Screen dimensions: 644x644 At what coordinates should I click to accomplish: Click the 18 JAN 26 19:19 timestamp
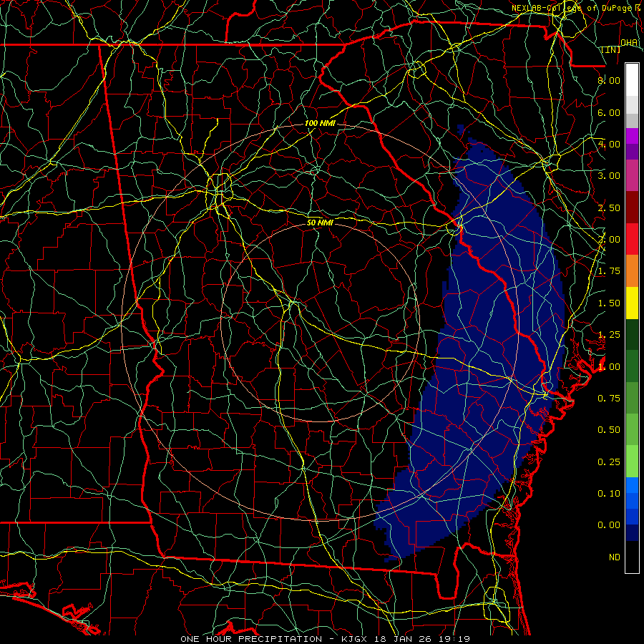pyautogui.click(x=421, y=639)
